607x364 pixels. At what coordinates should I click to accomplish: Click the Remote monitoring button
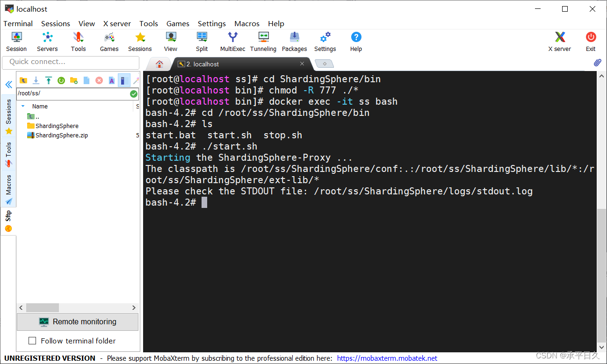pyautogui.click(x=78, y=321)
